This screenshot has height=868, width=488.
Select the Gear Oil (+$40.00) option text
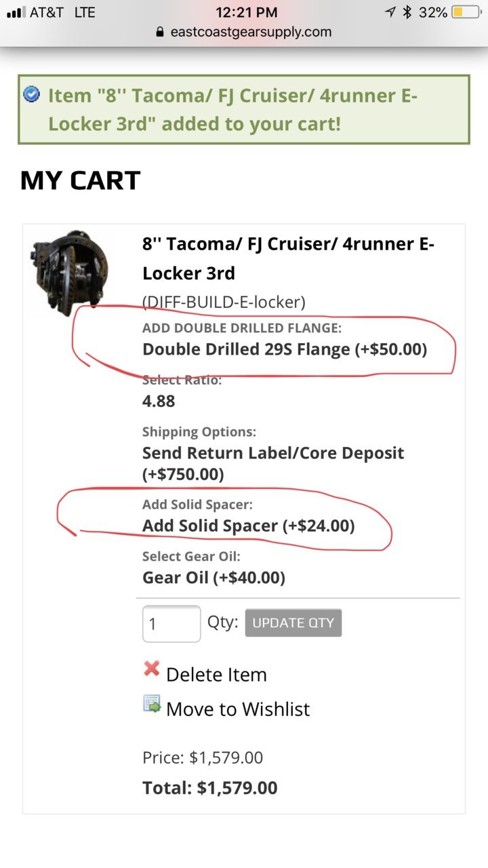213,578
